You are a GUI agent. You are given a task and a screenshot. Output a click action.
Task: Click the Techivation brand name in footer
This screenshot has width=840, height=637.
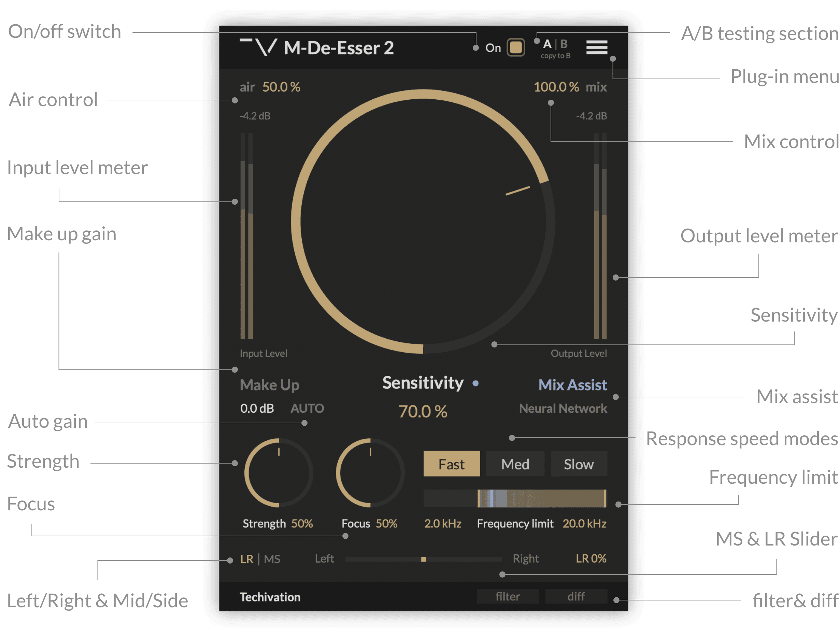[x=270, y=597]
